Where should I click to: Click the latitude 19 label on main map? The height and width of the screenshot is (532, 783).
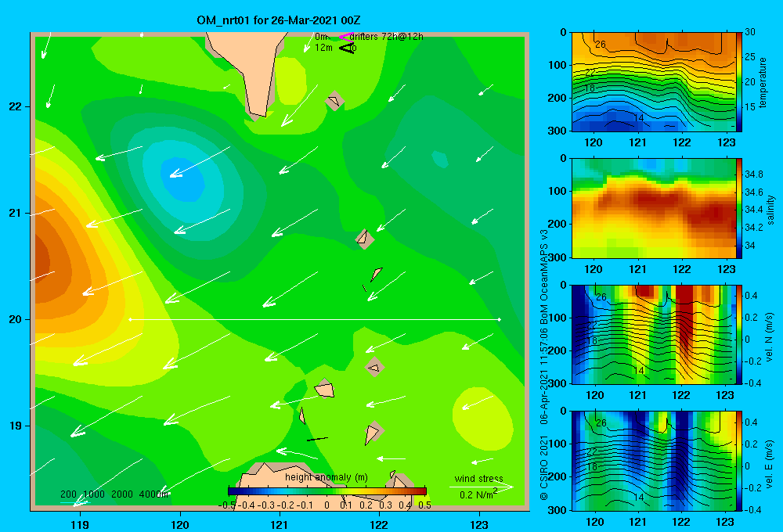[16, 426]
